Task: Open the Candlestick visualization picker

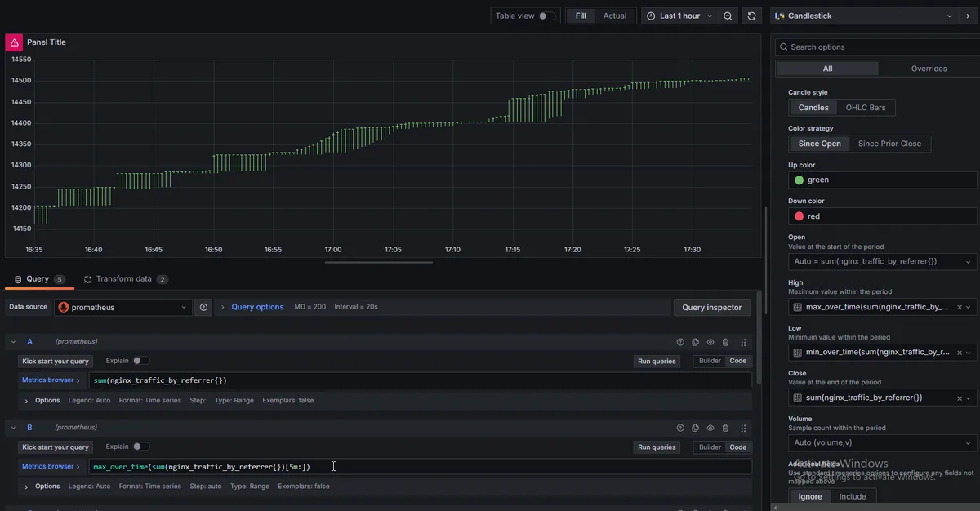Action: coord(862,16)
